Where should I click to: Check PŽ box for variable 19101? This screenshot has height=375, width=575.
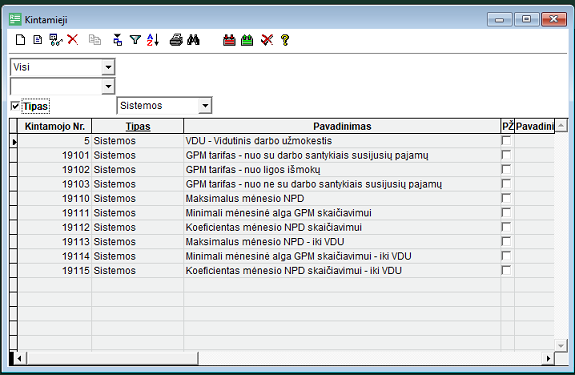506,155
